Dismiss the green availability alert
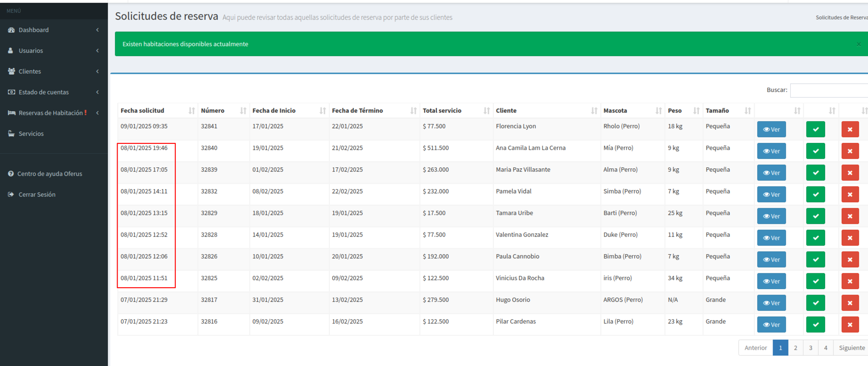868x366 pixels. point(859,44)
